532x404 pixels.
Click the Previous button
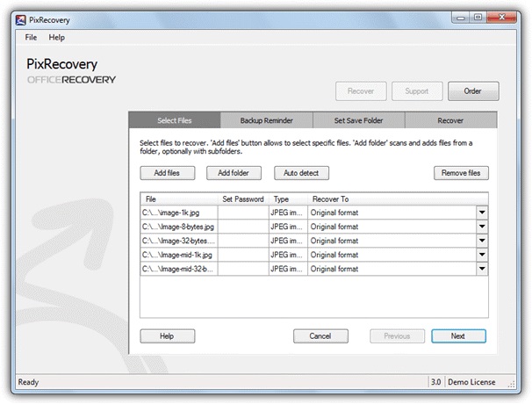pos(398,335)
